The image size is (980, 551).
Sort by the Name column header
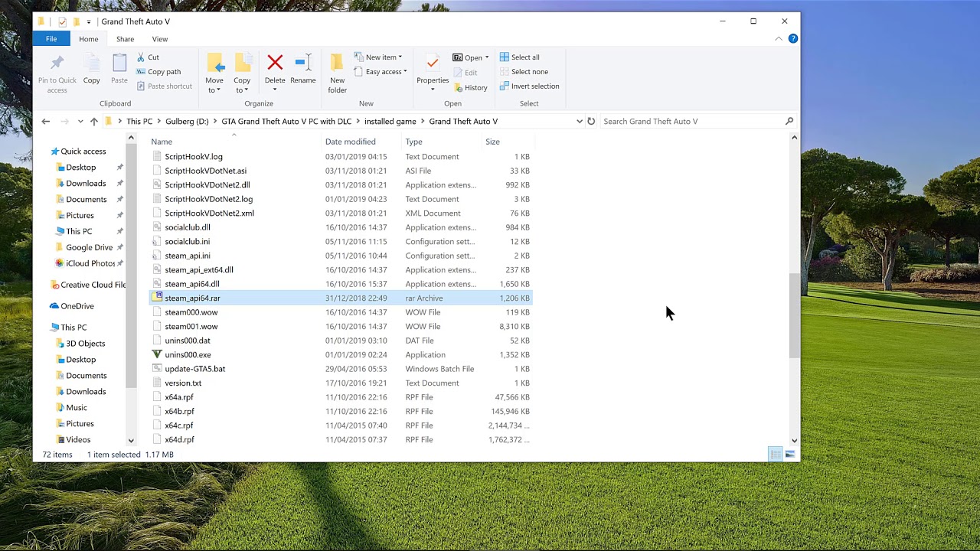162,142
